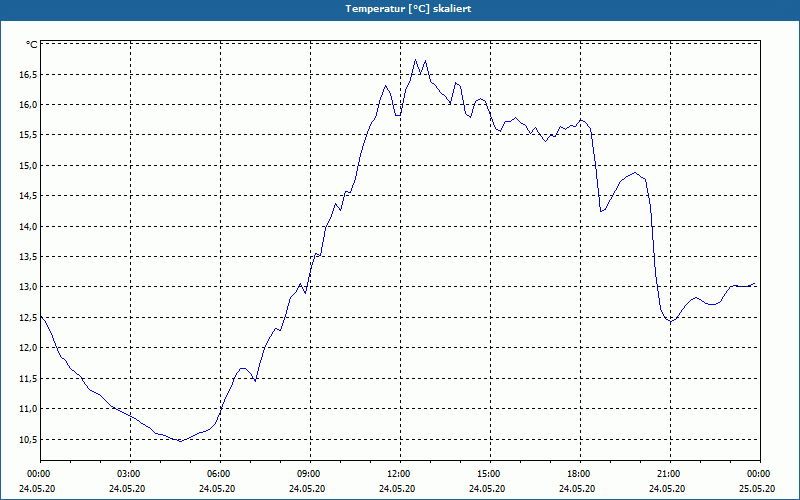Select the 24.05.20 date beneath 09:00
The image size is (800, 500).
point(307,488)
